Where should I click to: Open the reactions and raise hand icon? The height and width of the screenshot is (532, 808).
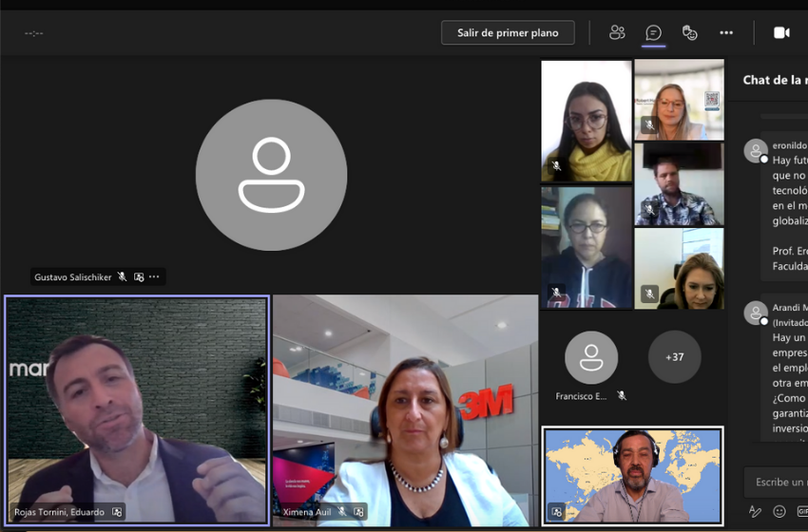pos(689,32)
